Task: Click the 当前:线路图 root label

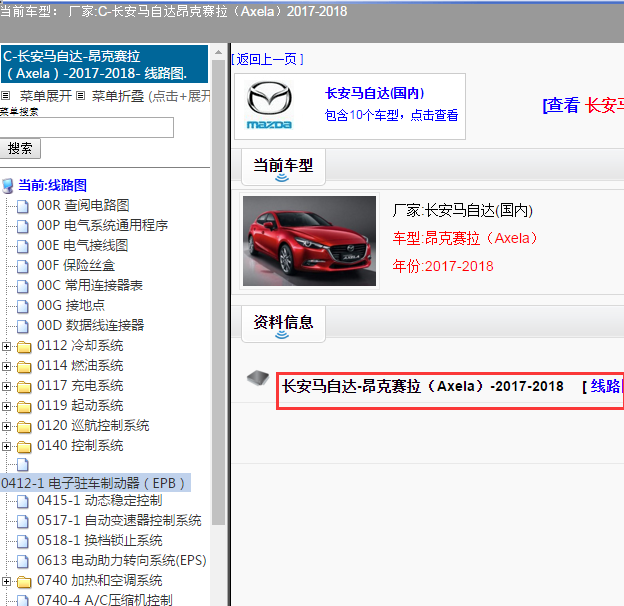Action: (x=53, y=185)
